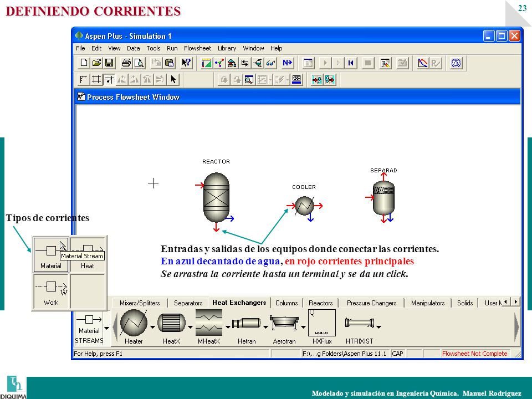Click the Paste clipboard icon

(169, 63)
